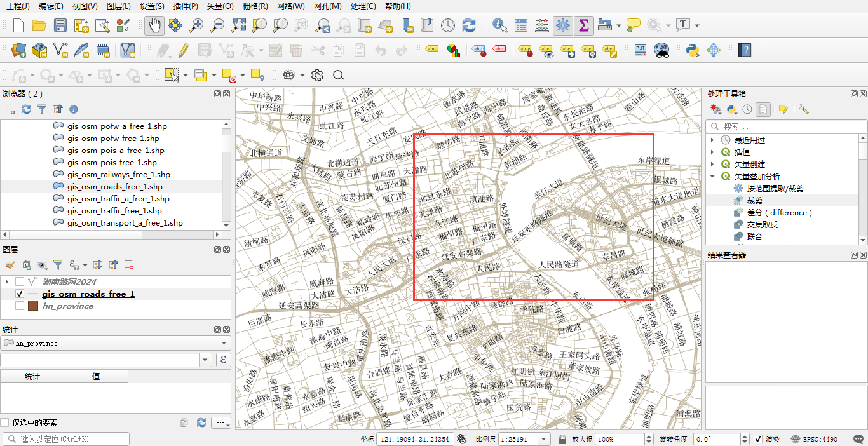Click Deselect Features icon with red mark
This screenshot has height=446, width=868.
pos(229,75)
